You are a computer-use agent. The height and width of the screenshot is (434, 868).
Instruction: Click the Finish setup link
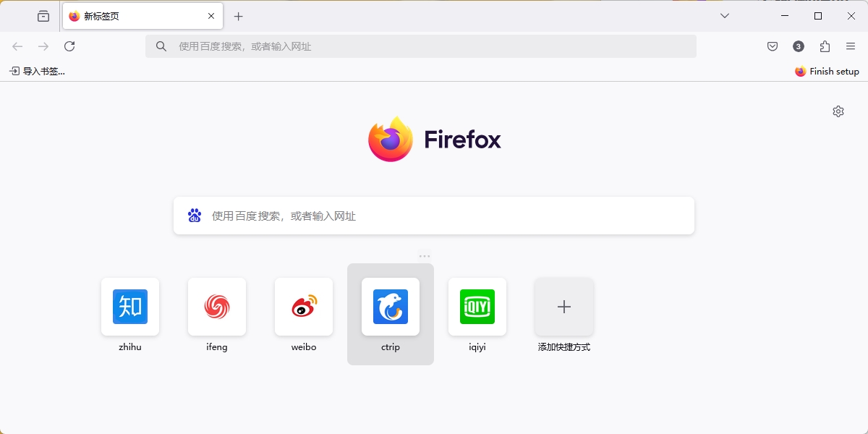coord(827,71)
